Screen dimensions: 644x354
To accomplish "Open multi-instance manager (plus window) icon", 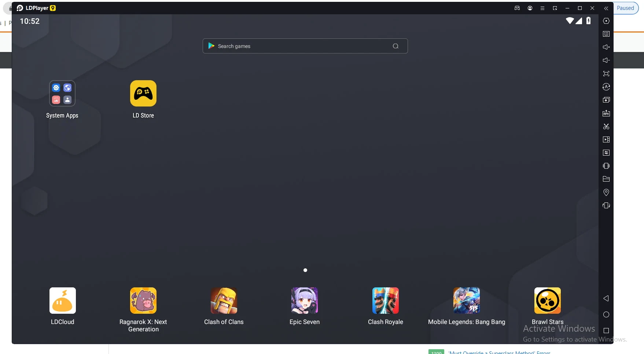I will (x=606, y=100).
